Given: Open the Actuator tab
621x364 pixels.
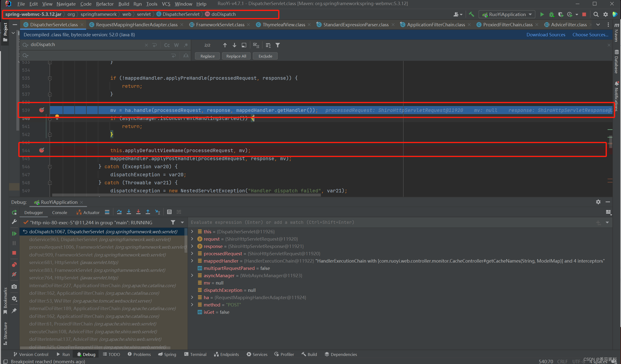Looking at the screenshot, I should pyautogui.click(x=88, y=213).
